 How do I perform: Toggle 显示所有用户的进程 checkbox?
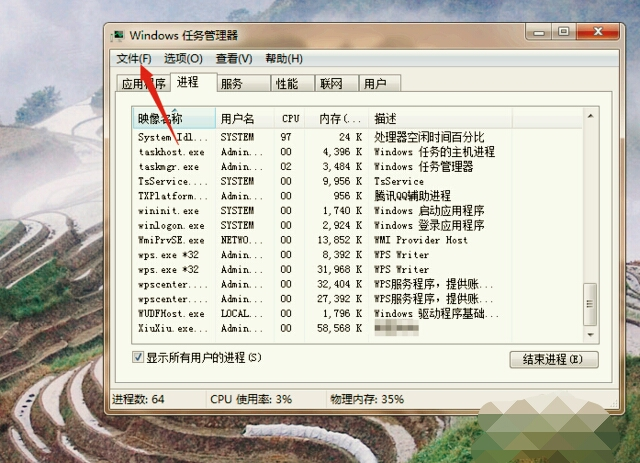coord(138,357)
